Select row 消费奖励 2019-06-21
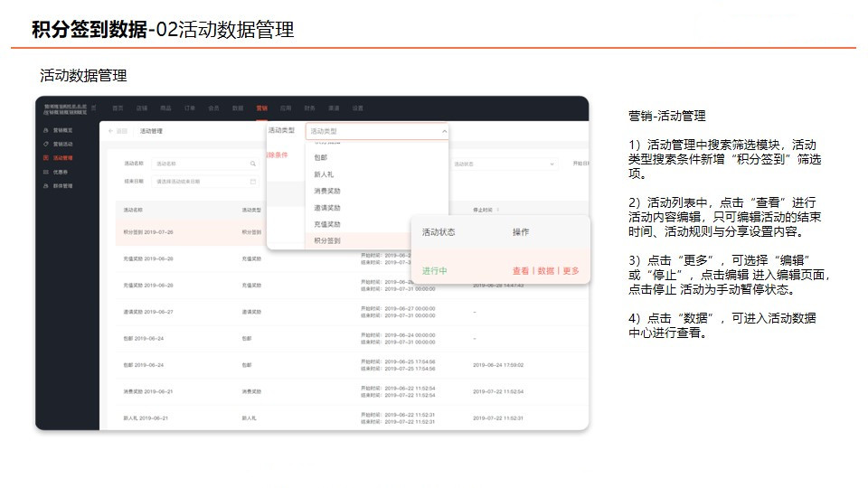Screen dimensions: 868x488 (352, 391)
